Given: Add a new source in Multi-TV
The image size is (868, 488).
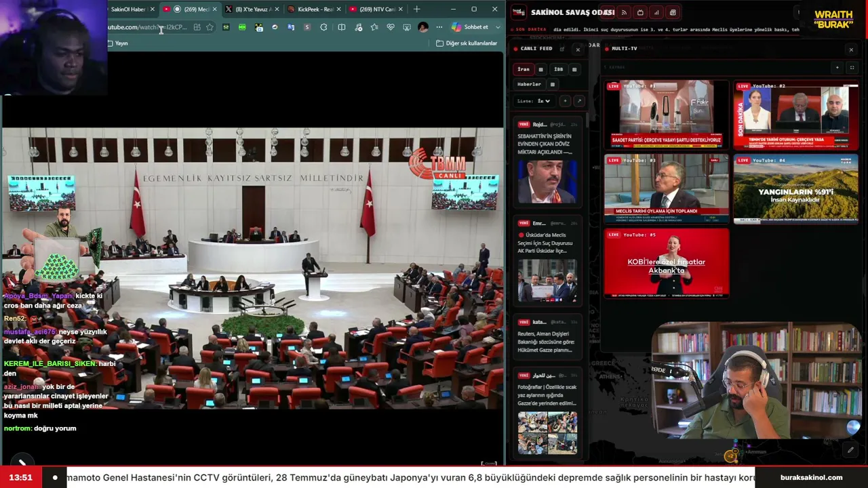Looking at the screenshot, I should 837,68.
